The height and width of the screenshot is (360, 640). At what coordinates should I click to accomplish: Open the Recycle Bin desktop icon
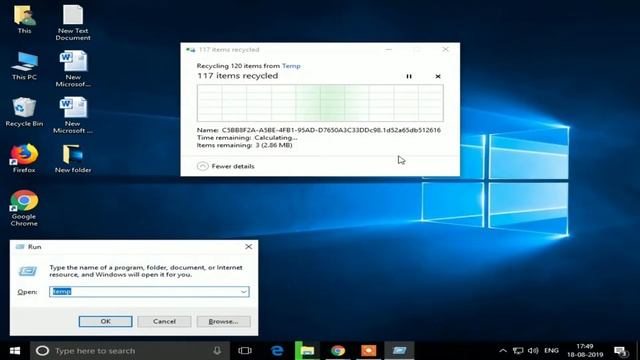point(24,112)
